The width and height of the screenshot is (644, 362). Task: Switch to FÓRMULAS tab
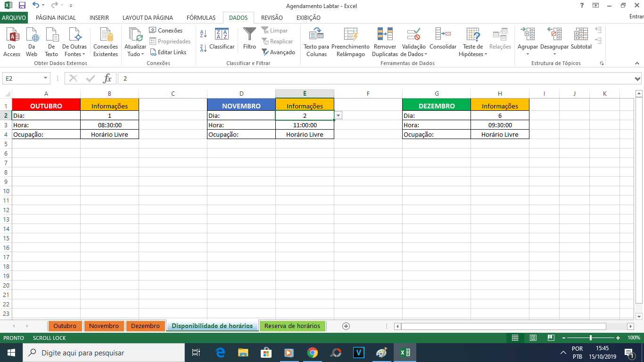pos(201,17)
